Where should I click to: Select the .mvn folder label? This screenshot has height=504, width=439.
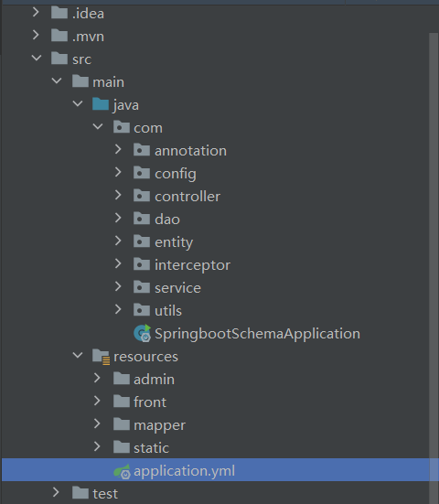click(88, 37)
